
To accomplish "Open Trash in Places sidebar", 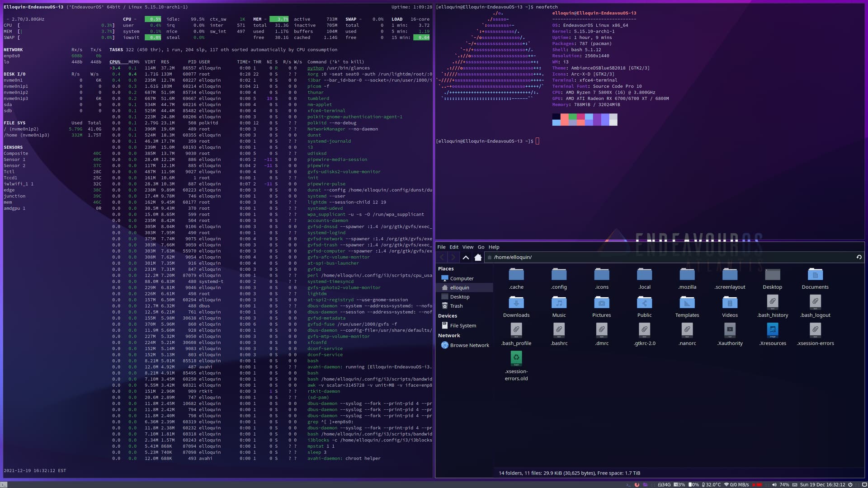I will pos(465,306).
